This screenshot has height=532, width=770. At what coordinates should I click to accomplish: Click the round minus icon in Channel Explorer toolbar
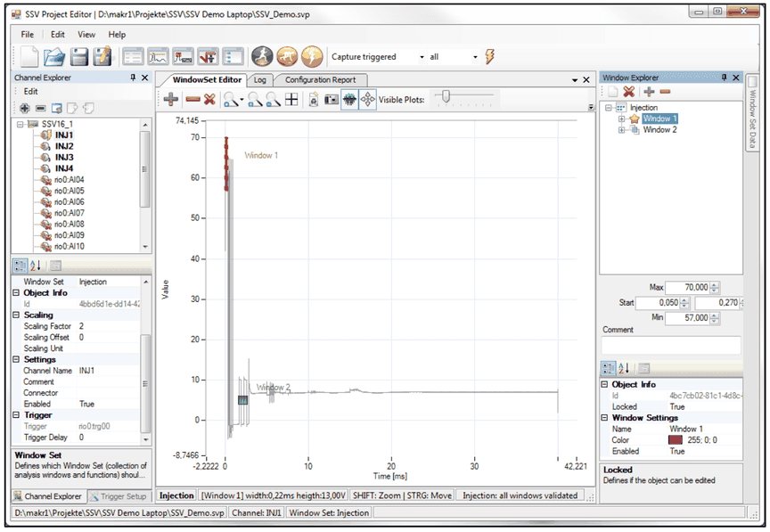click(x=41, y=108)
